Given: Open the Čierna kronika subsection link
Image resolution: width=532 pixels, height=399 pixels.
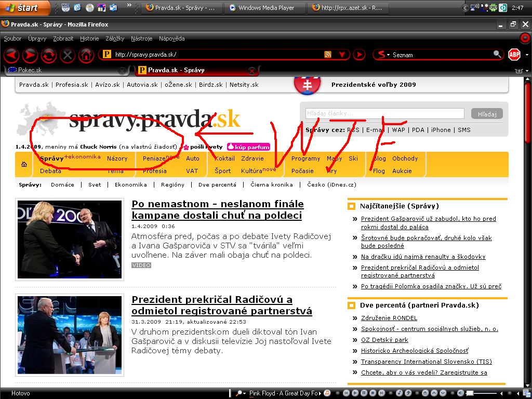Looking at the screenshot, I should (x=271, y=184).
